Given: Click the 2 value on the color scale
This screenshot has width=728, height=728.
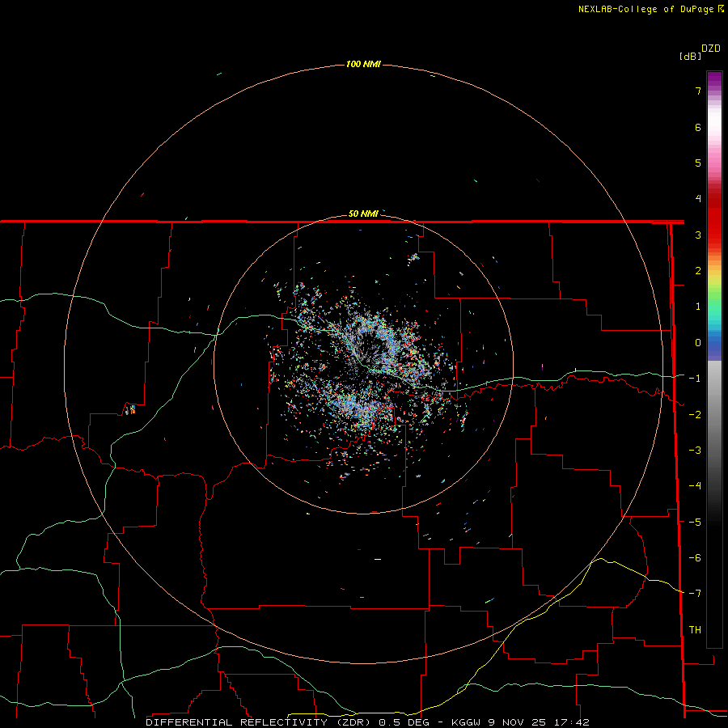Looking at the screenshot, I should click(698, 271).
